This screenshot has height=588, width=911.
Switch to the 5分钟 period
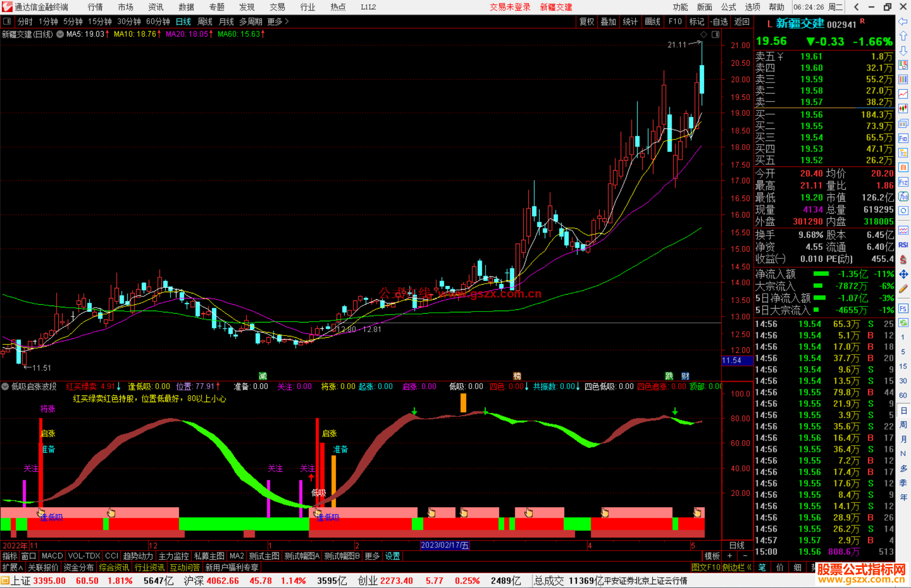[73, 21]
